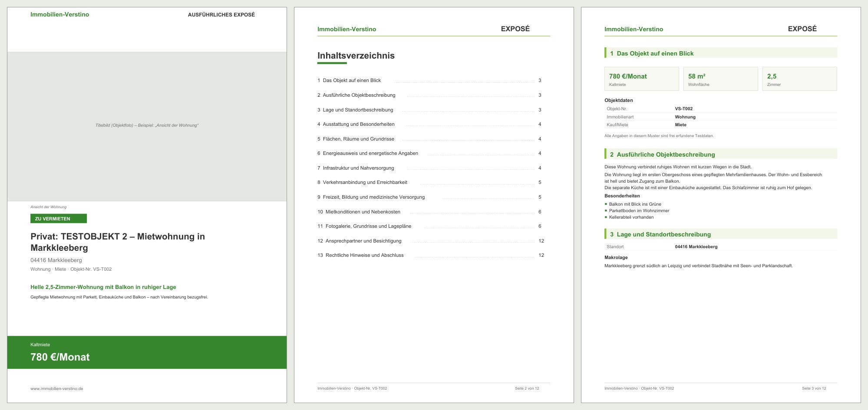
Task: Click the 'Immobilien-Verstino' logo on cover page
Action: (x=59, y=14)
